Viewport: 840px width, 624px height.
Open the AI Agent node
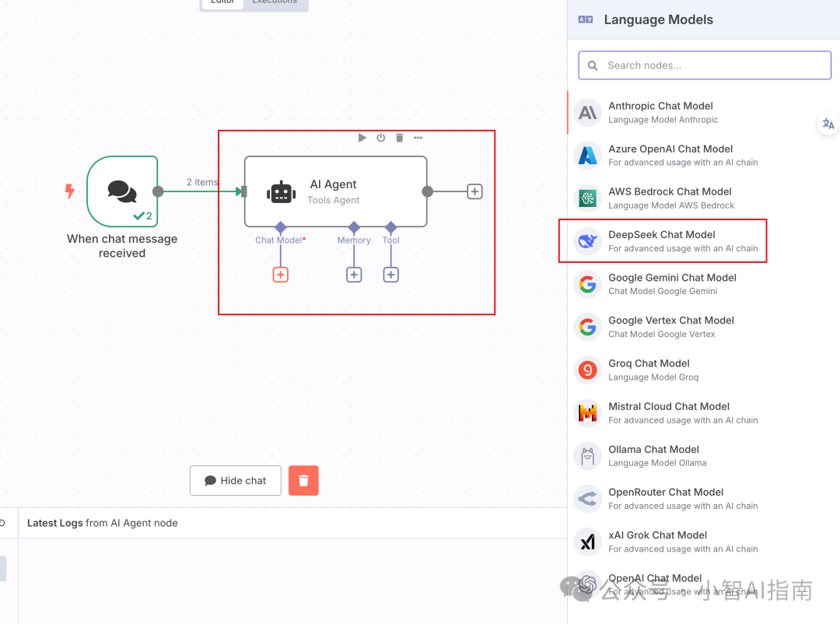click(x=335, y=191)
